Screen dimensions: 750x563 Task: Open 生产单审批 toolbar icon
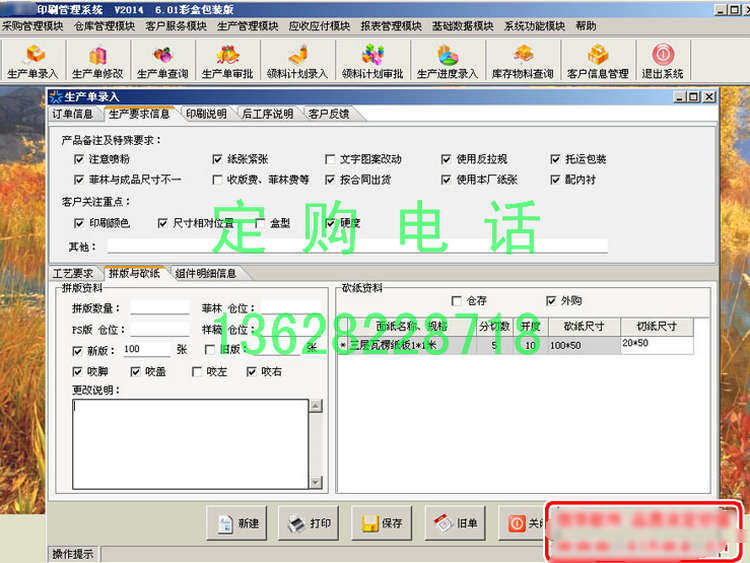(228, 60)
